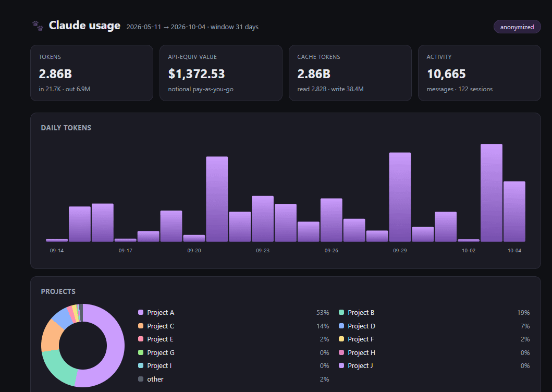Click Project B's teal legend swatch

[341, 312]
